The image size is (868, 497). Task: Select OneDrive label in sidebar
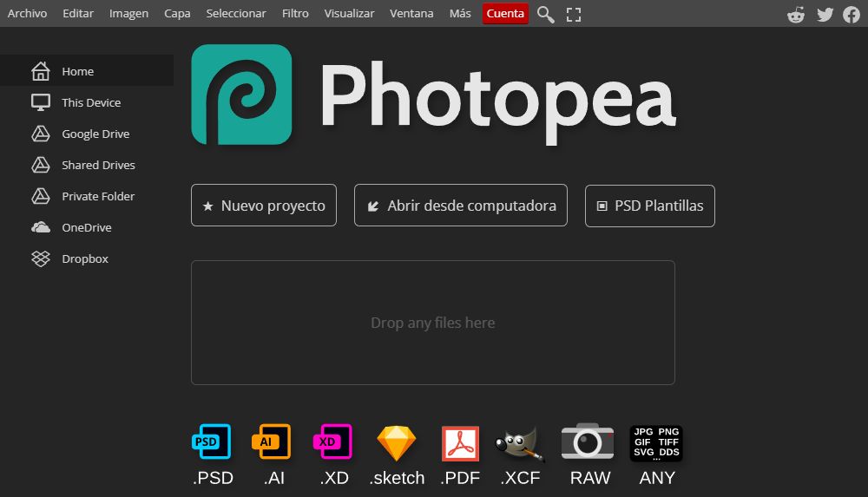click(x=86, y=227)
